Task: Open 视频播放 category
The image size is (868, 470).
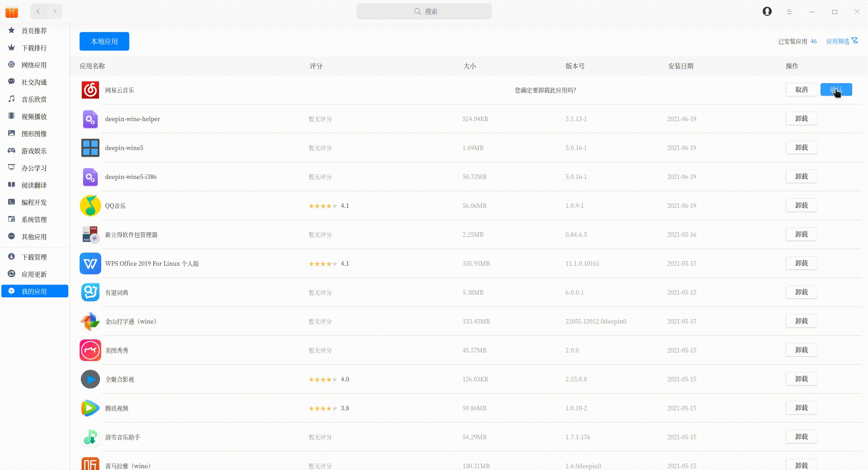Action: (34, 117)
